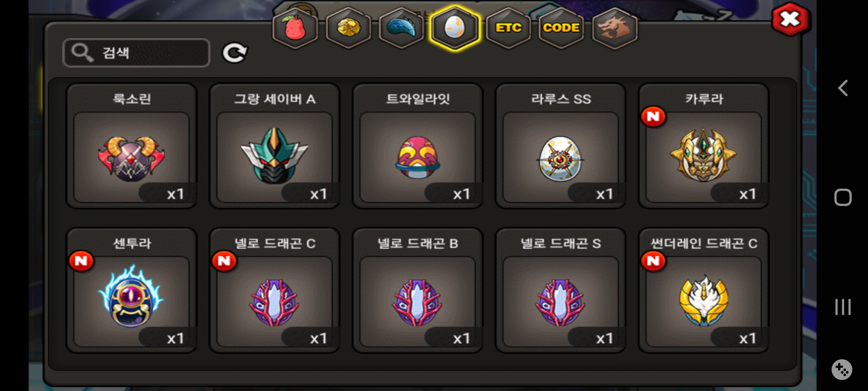The image size is (868, 391).
Task: Tap the Android back chevron
Action: [843, 88]
